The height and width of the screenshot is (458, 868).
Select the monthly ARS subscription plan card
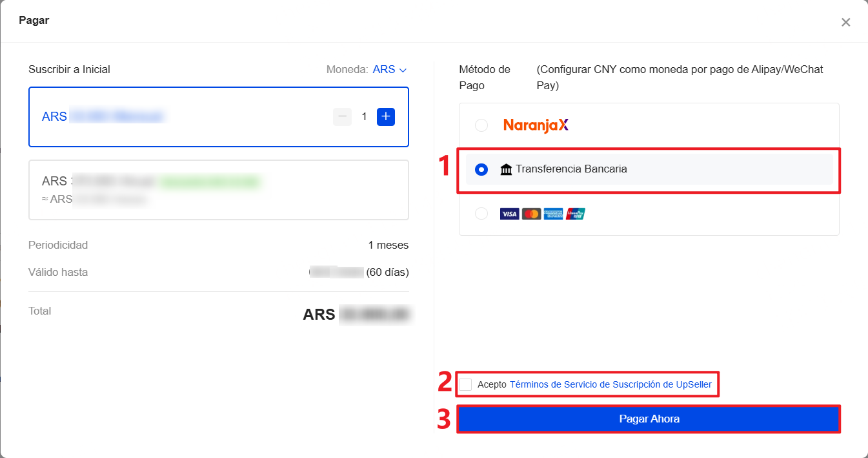(194, 117)
